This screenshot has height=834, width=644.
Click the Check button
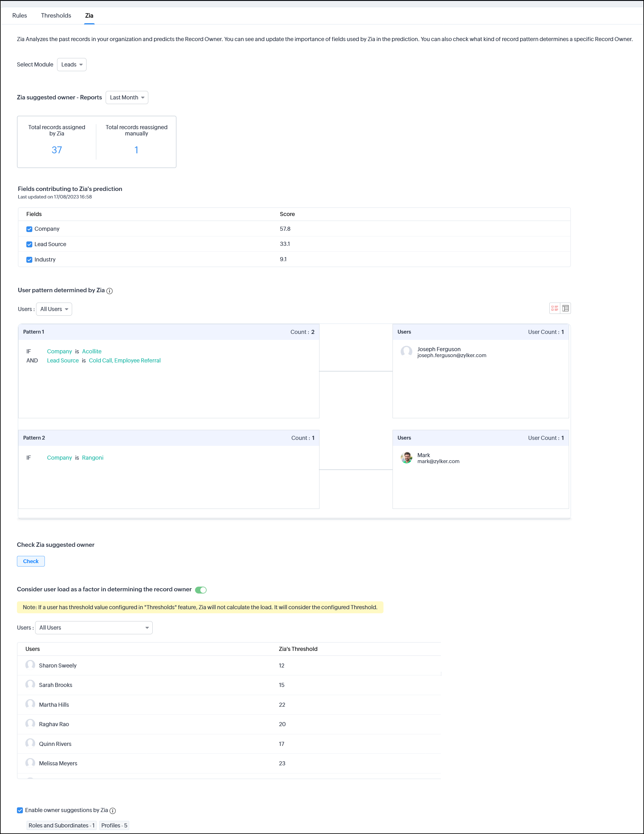(x=30, y=561)
